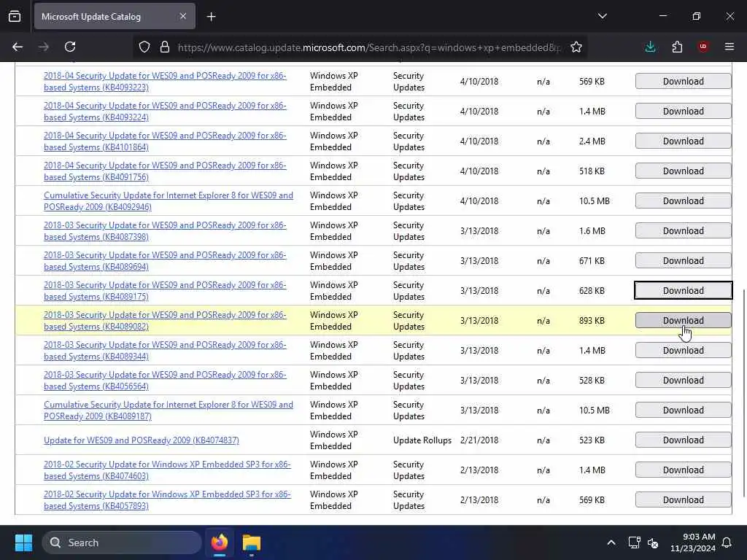Viewport: 747px width, 560px height.
Task: Open KB4089694 security update link
Action: click(x=165, y=261)
